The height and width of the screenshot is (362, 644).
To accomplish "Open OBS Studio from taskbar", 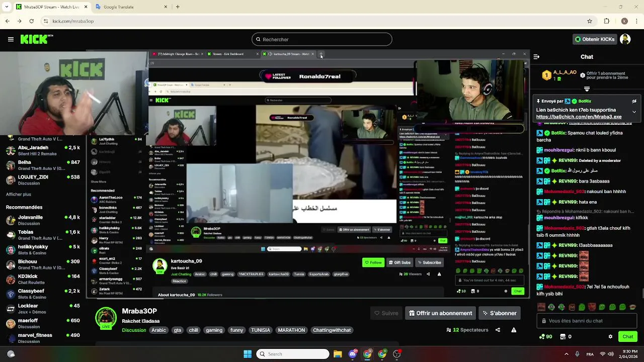I will click(x=397, y=354).
